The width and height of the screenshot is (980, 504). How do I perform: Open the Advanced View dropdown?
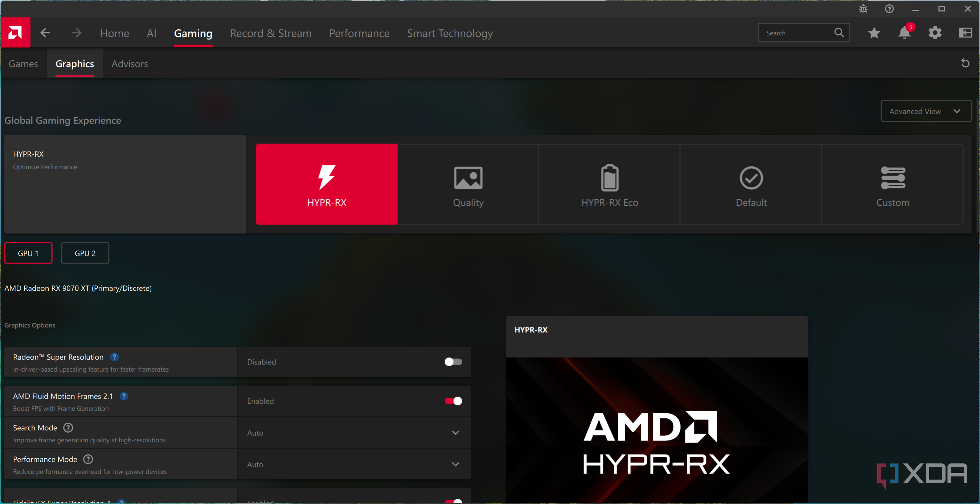tap(926, 111)
